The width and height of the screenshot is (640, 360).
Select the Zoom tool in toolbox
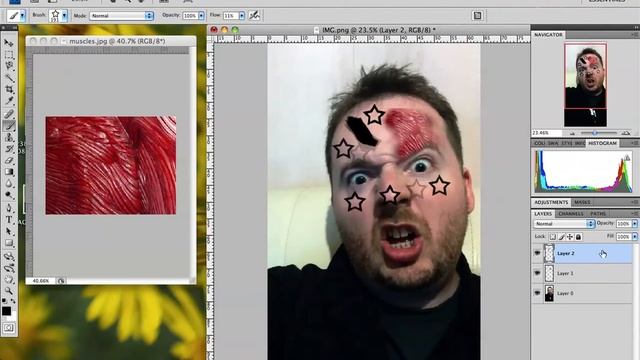(9, 291)
